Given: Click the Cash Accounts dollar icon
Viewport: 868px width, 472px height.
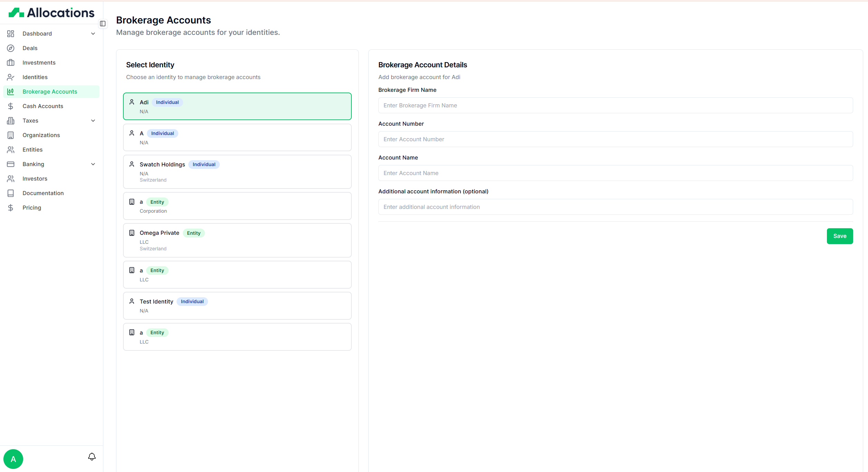Looking at the screenshot, I should [11, 106].
